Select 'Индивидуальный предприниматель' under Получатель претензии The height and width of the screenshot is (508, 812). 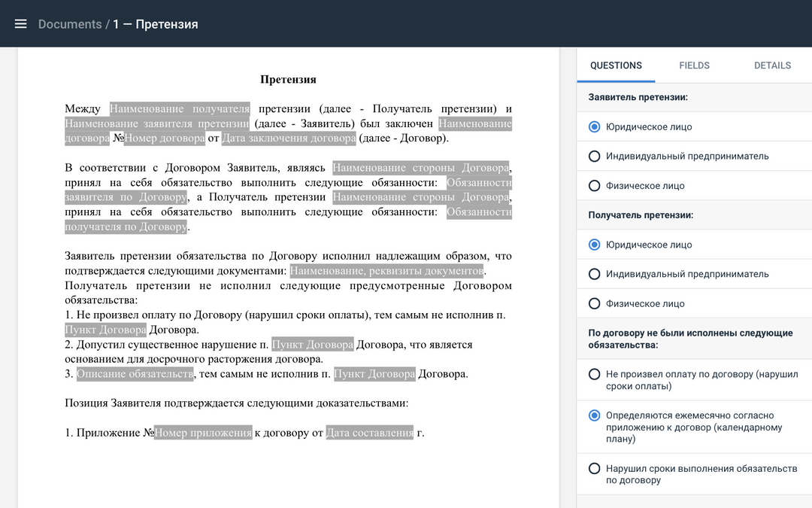click(x=595, y=274)
